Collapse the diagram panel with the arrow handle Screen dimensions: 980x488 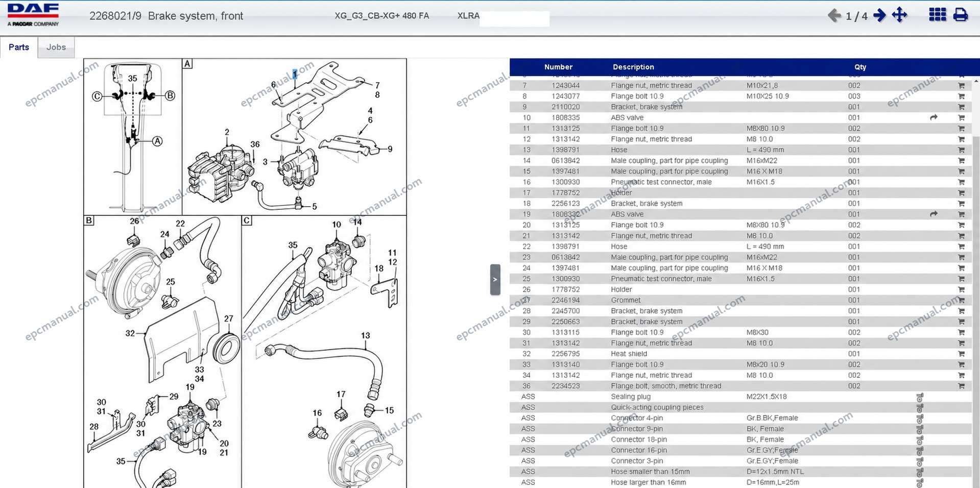tap(495, 279)
